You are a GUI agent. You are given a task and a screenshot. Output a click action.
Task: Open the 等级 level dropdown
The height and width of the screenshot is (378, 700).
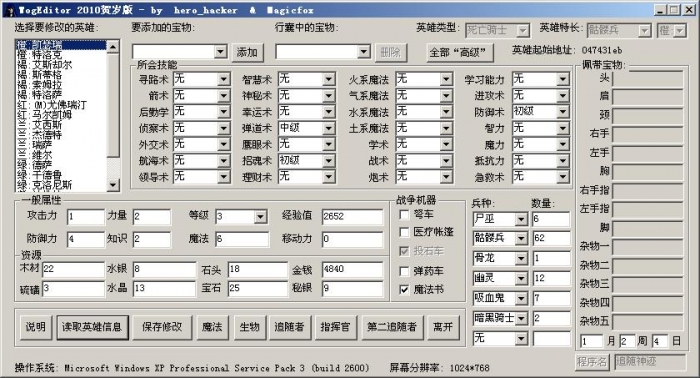[x=260, y=217]
